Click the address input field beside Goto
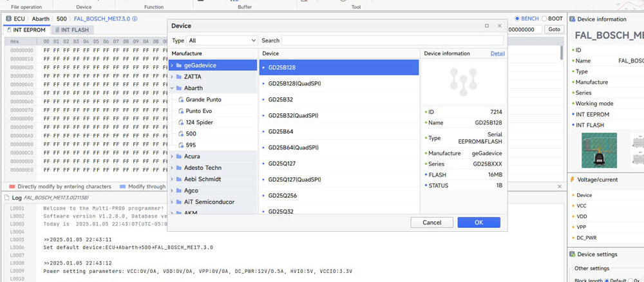 (x=524, y=30)
